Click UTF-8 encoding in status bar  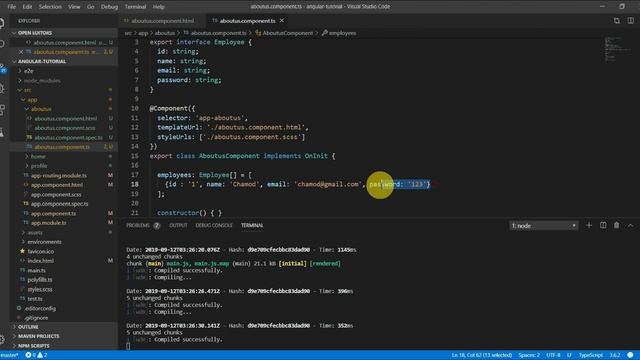point(553,355)
